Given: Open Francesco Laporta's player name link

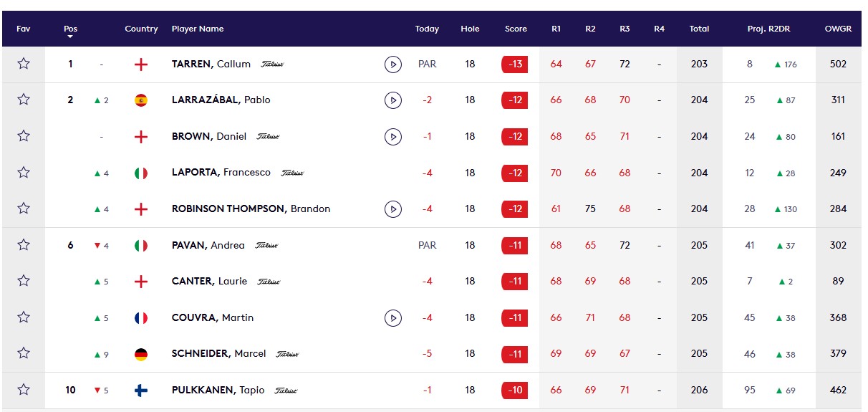Looking at the screenshot, I should [221, 173].
